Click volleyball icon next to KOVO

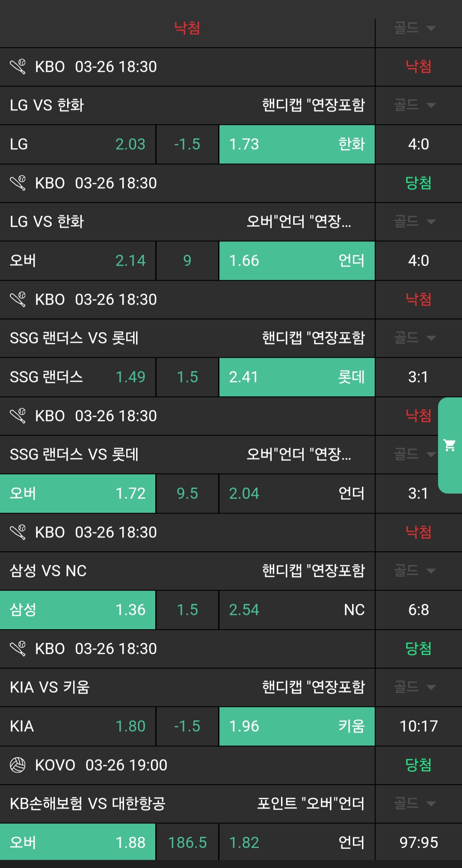click(18, 765)
